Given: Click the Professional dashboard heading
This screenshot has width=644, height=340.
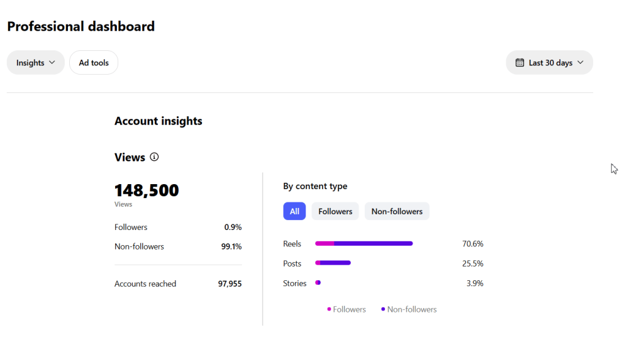Looking at the screenshot, I should (80, 26).
